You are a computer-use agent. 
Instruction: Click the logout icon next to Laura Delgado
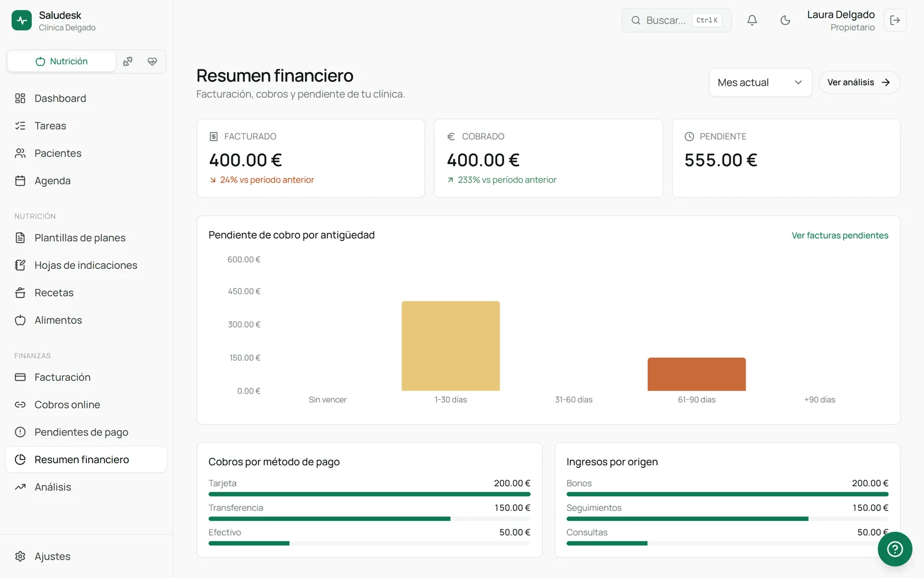pos(895,20)
